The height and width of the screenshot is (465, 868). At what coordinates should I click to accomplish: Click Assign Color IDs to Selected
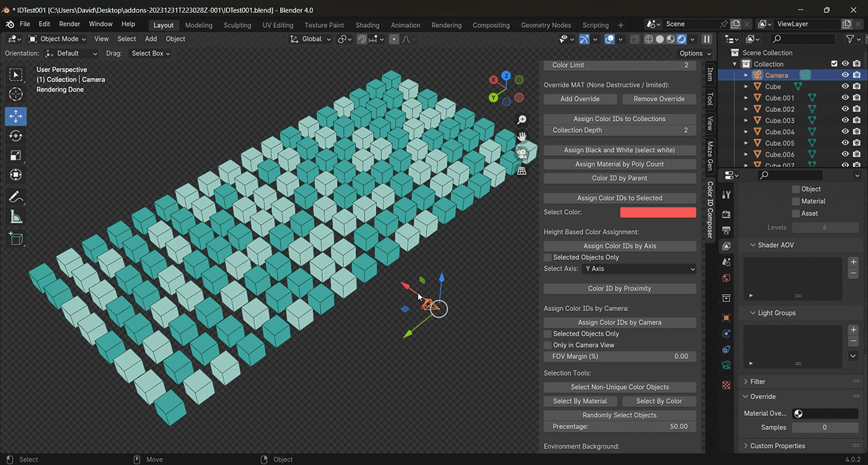pyautogui.click(x=620, y=198)
